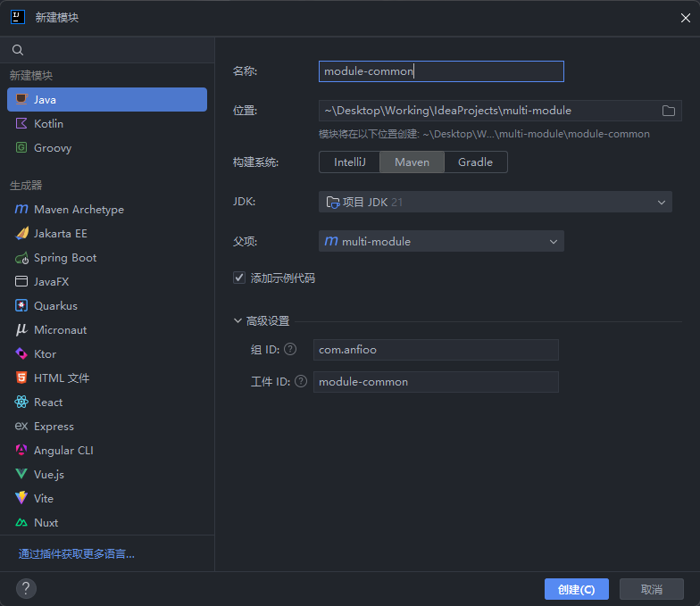700x606 pixels.
Task: Close the 新建模块 dialog
Action: pos(686,18)
